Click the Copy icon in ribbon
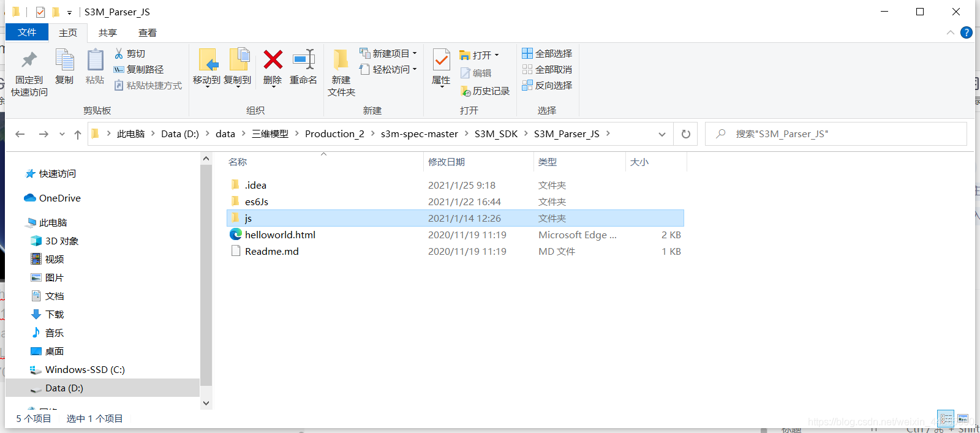Screen dimensions: 980x433 64,67
